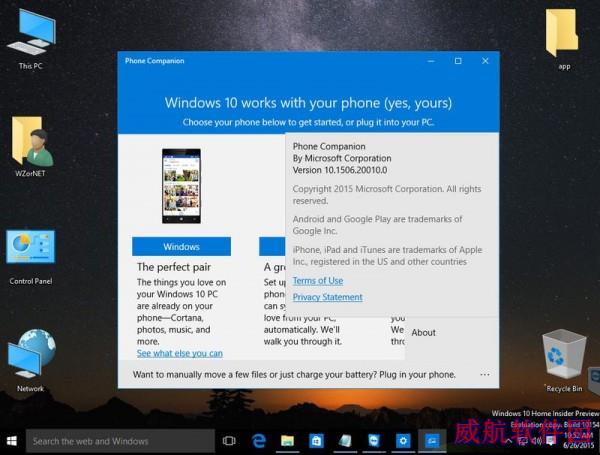Open the WZorNET user folder icon
Image resolution: width=600 pixels, height=455 pixels.
(x=31, y=147)
